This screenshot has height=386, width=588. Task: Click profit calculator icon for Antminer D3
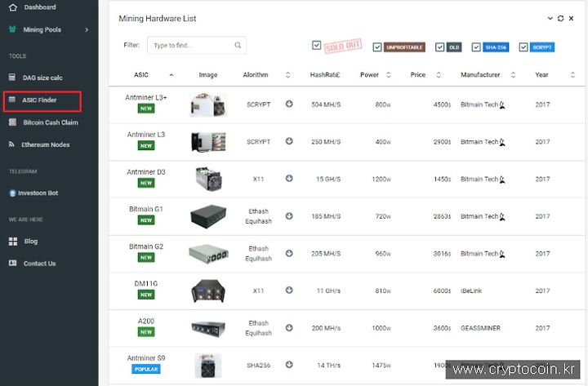click(289, 179)
